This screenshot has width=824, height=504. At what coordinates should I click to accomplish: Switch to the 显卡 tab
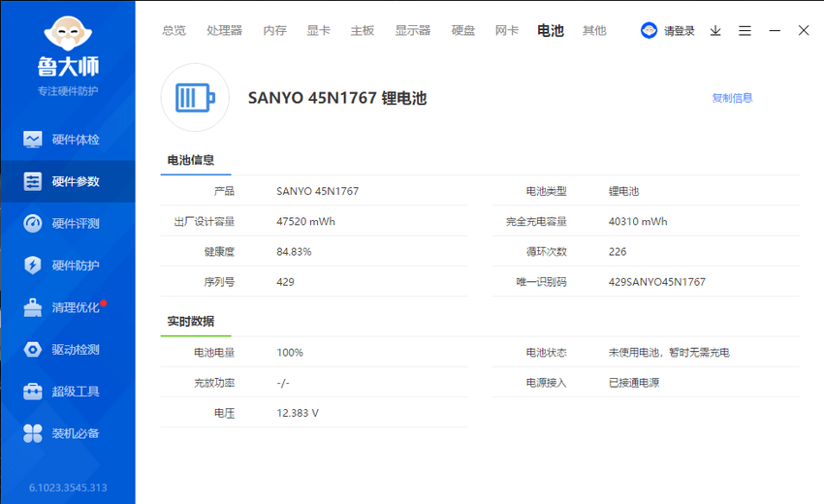[319, 30]
